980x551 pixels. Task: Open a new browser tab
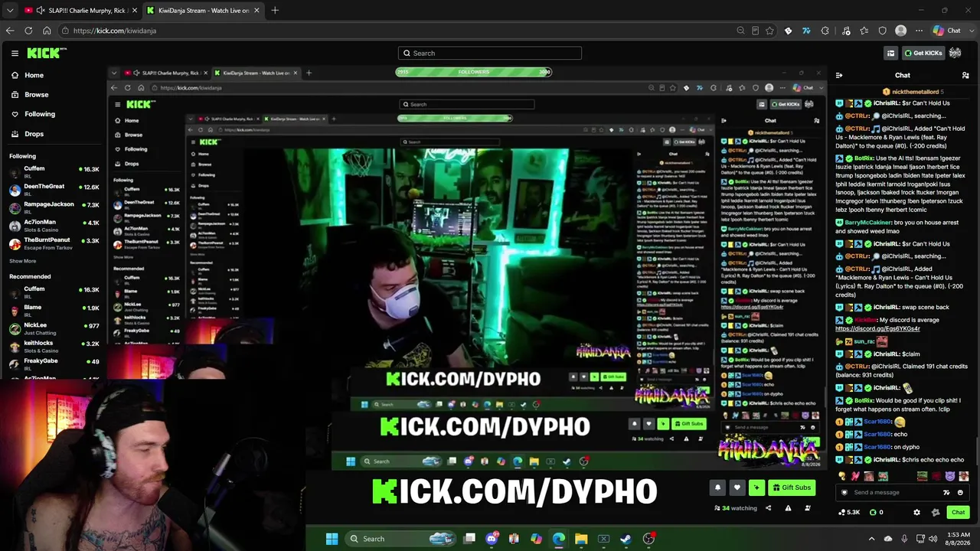[275, 11]
